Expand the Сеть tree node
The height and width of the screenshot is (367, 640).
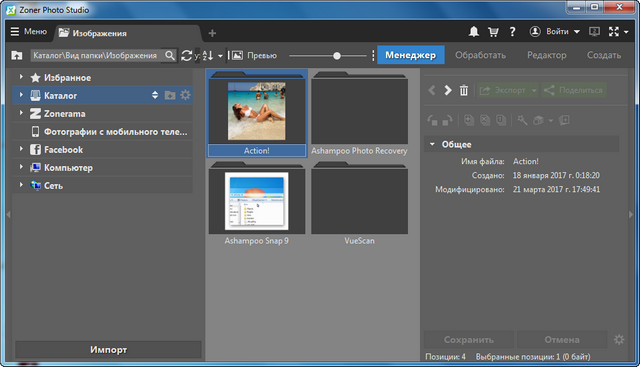(x=21, y=185)
